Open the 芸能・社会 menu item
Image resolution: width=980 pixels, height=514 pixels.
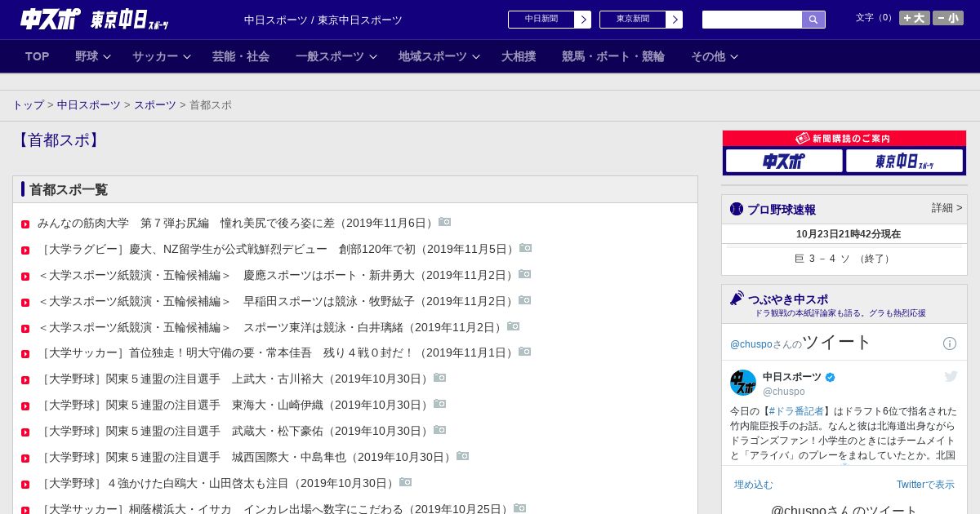[x=241, y=56]
